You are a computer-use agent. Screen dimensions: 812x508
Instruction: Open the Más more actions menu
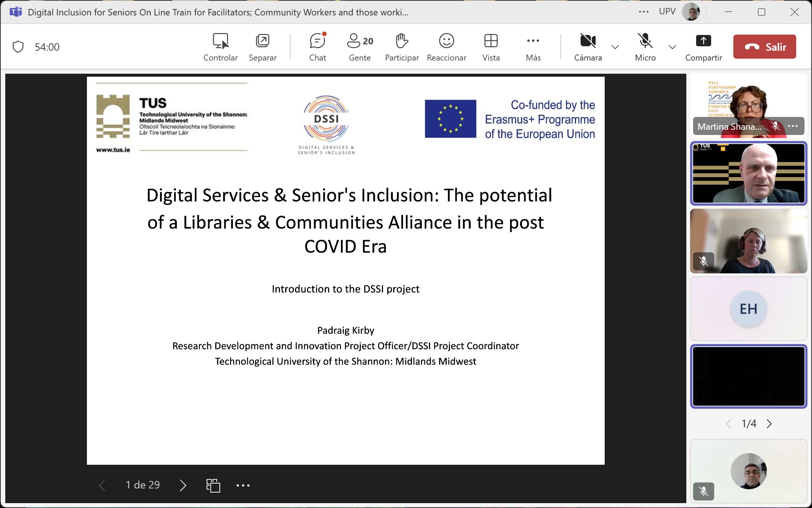tap(533, 47)
